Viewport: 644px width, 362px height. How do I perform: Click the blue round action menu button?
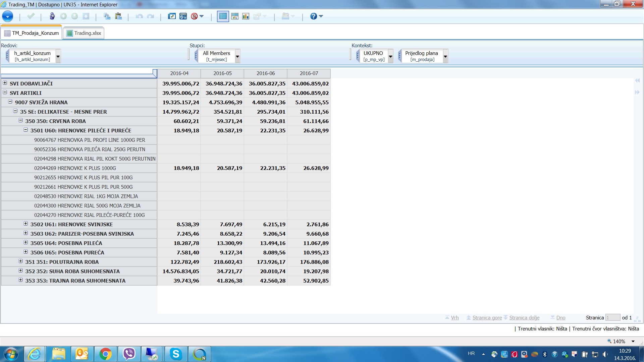(7, 16)
